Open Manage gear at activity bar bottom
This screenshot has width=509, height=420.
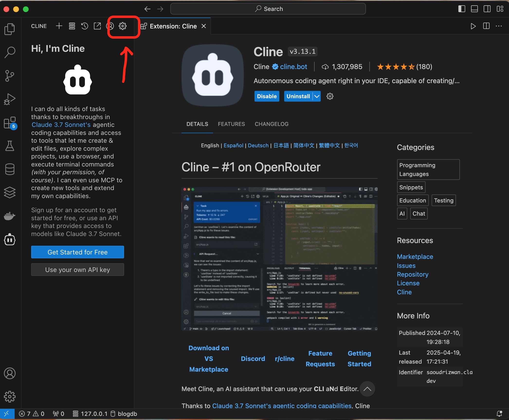click(10, 397)
